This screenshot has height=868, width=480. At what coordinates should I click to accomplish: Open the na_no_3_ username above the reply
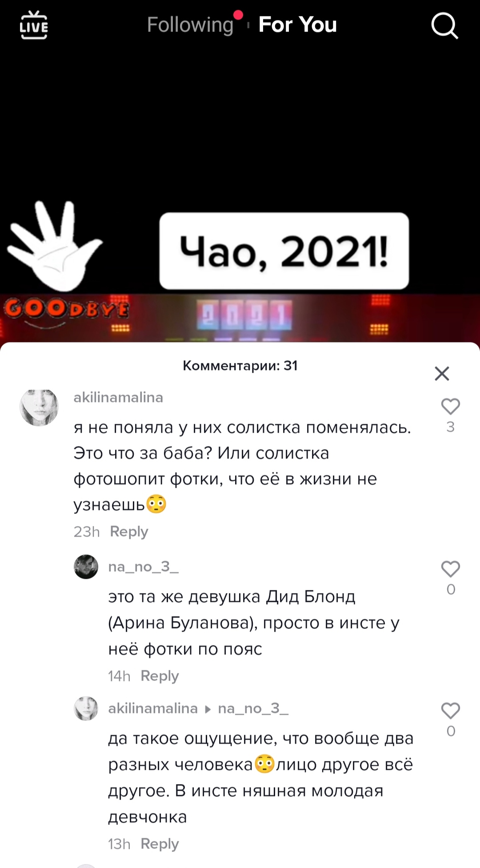click(144, 567)
